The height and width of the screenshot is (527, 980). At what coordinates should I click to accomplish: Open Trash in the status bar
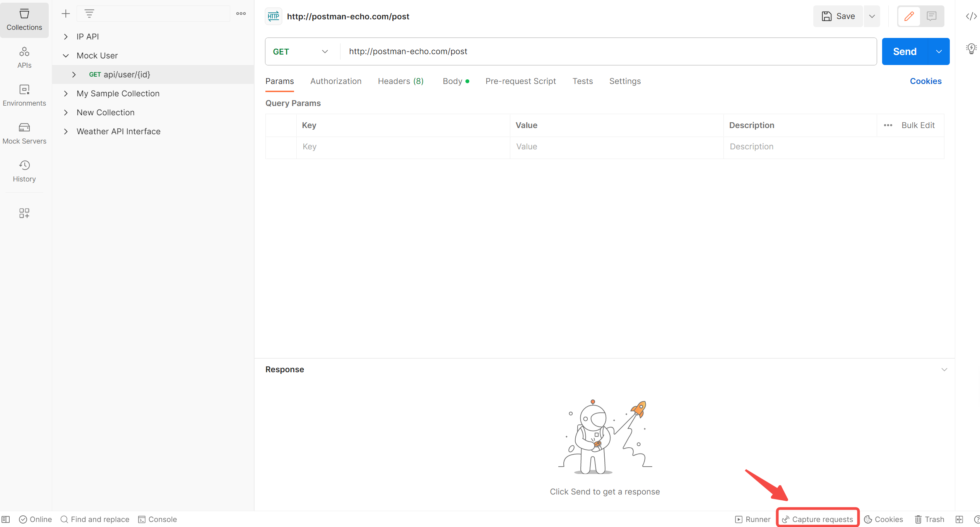929,519
